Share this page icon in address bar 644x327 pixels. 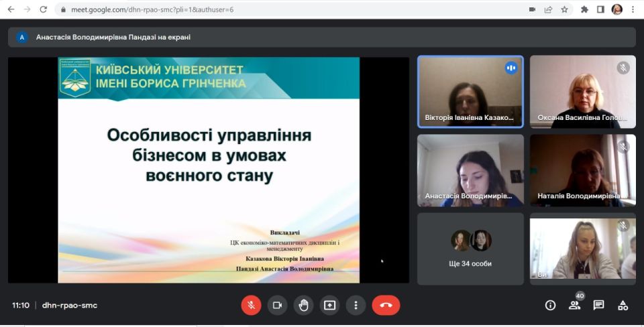coord(548,9)
